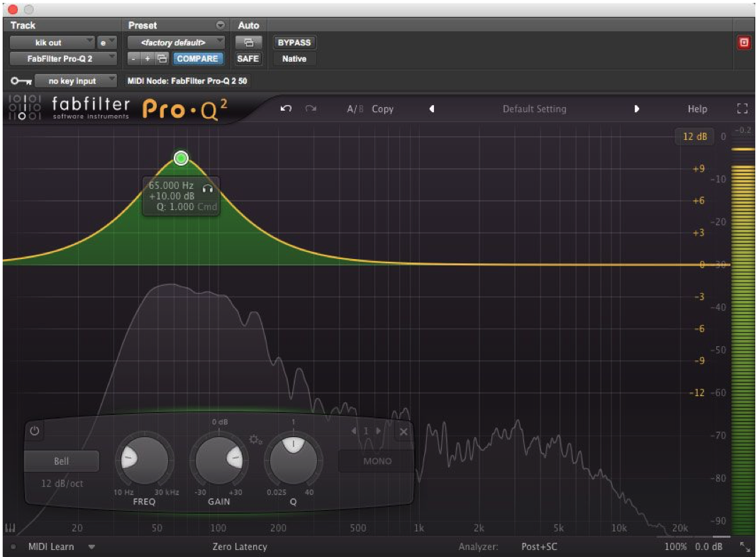This screenshot has width=756, height=557.
Task: Click the redo arrow icon
Action: pos(311,109)
